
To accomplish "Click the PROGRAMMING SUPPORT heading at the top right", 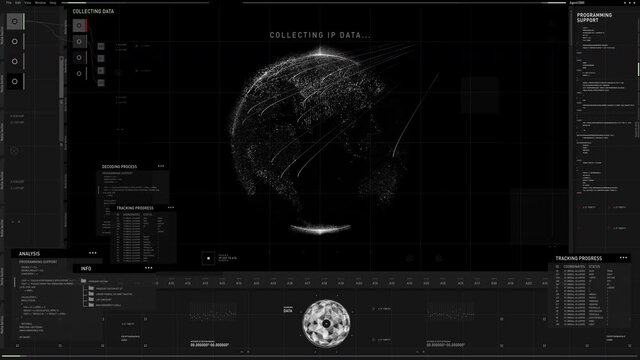I will (594, 18).
